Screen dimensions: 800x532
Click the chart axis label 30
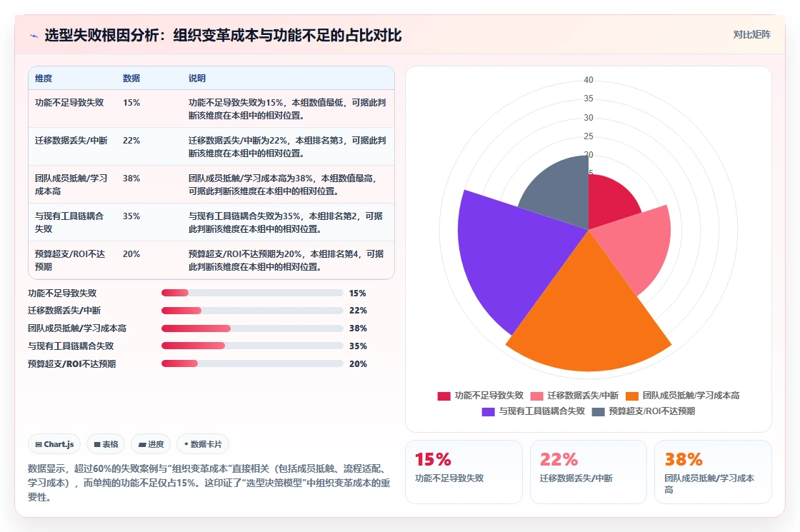click(x=589, y=118)
